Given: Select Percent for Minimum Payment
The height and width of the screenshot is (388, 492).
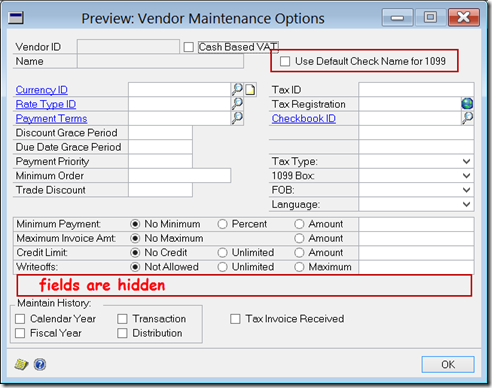Looking at the screenshot, I should (x=222, y=224).
